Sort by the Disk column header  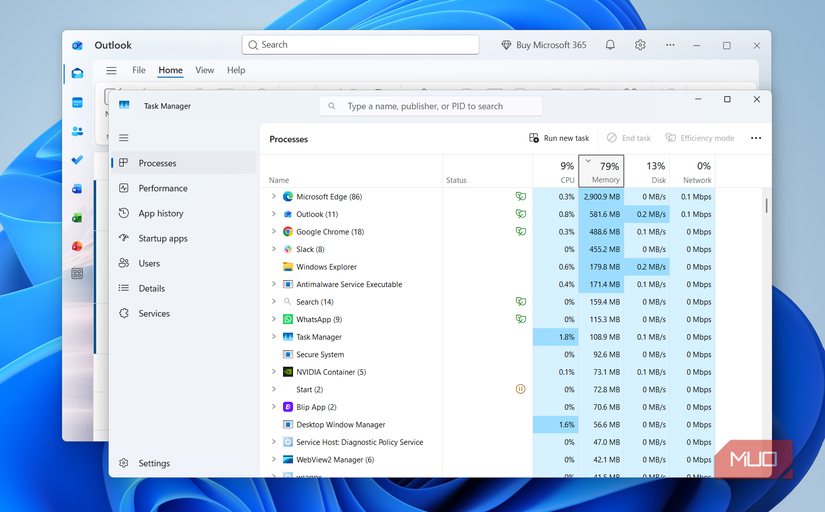click(647, 171)
